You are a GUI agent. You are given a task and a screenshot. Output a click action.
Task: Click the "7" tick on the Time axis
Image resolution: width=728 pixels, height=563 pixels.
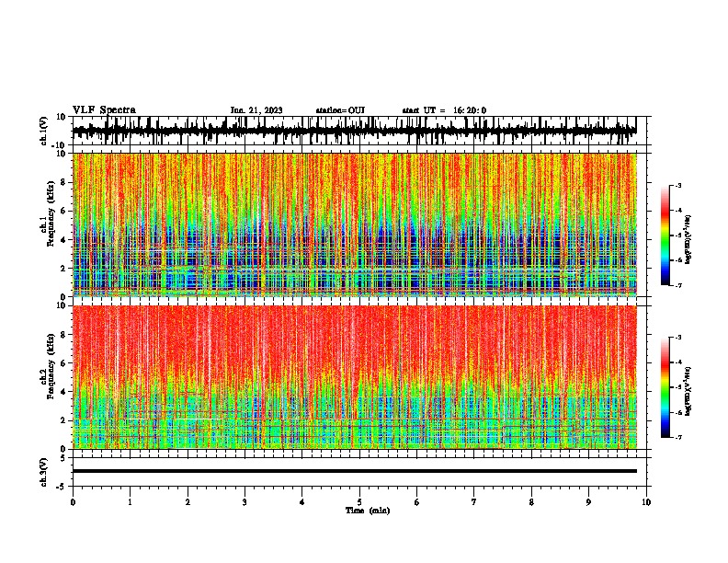coord(474,502)
